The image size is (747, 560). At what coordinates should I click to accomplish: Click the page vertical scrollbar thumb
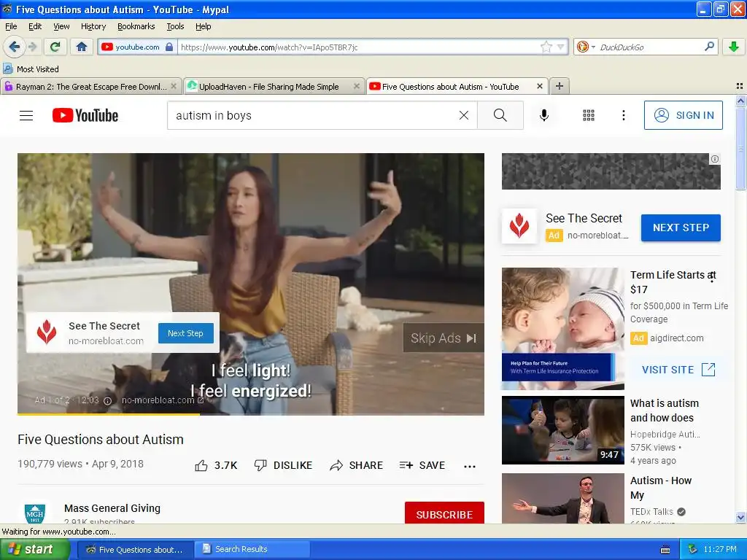[x=740, y=148]
